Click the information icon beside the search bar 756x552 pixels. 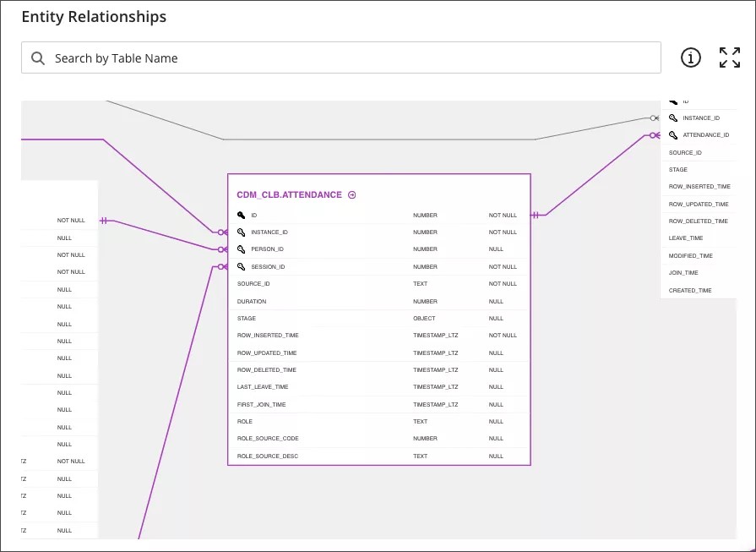click(691, 57)
